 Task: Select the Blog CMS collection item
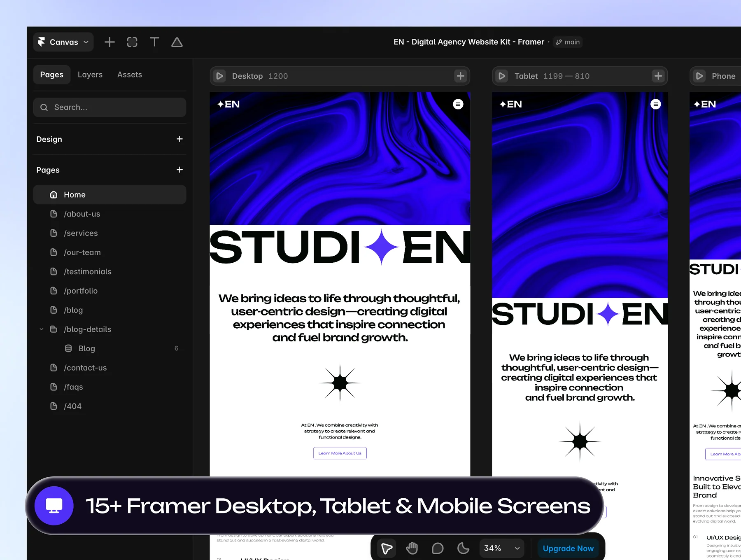click(x=110, y=348)
